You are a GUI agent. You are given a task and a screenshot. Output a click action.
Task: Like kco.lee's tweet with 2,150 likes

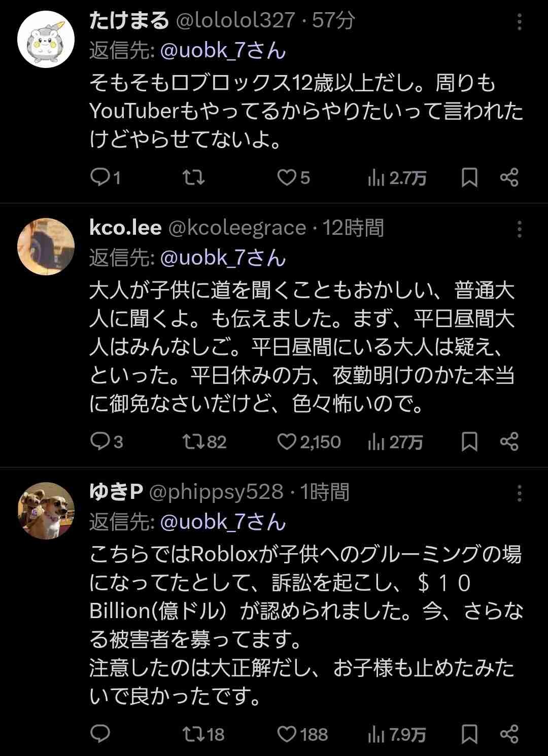287,442
